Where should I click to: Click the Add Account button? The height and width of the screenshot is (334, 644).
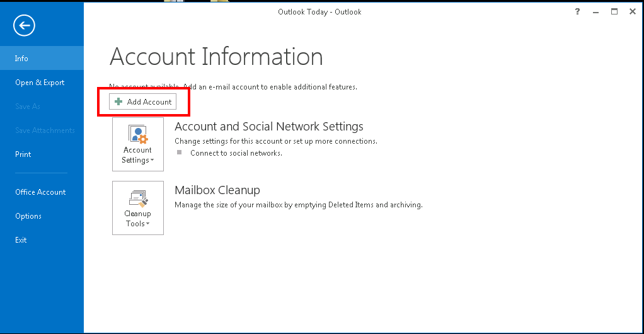pos(142,102)
